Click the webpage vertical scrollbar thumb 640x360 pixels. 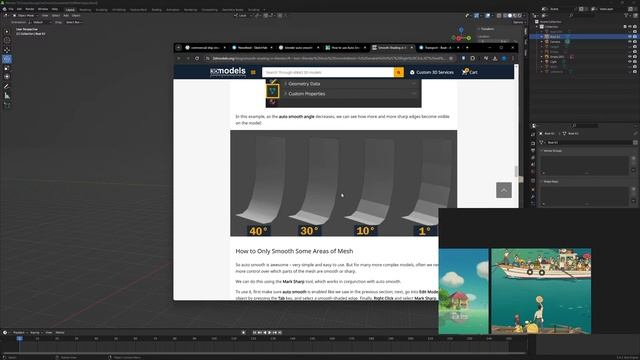[x=516, y=171]
